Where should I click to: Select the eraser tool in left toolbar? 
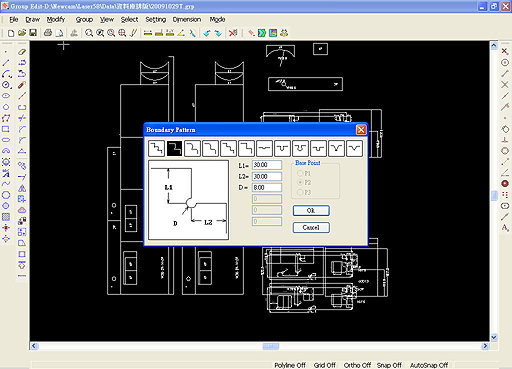pos(22,52)
